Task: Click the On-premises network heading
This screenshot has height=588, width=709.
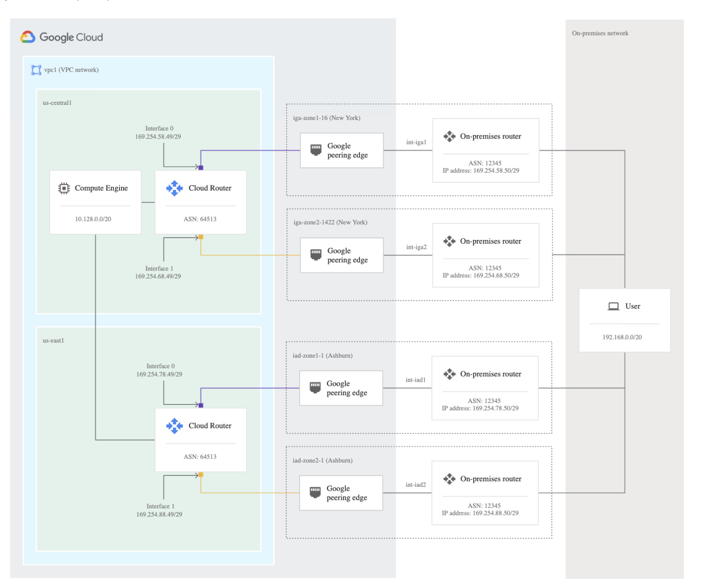Action: click(x=600, y=33)
